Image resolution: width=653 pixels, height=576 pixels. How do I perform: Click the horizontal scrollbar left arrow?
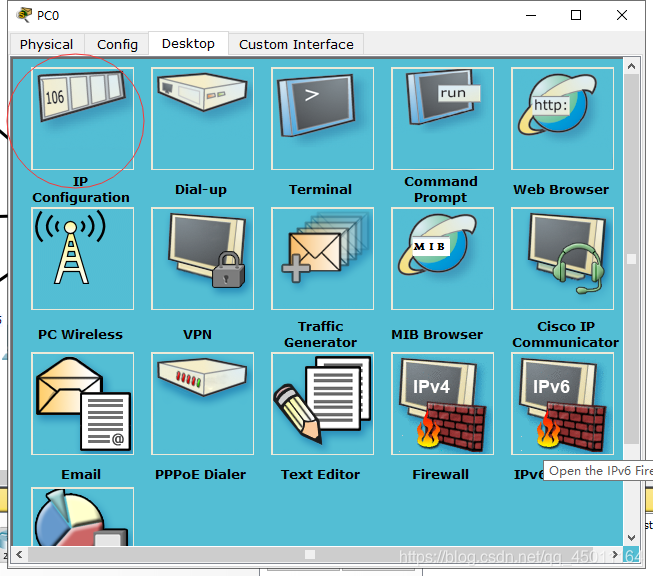click(19, 555)
